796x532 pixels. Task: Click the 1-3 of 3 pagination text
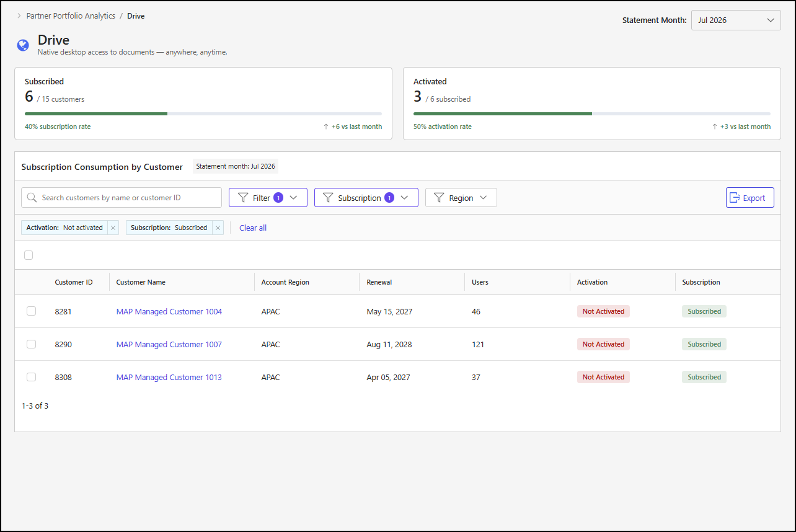pos(35,406)
